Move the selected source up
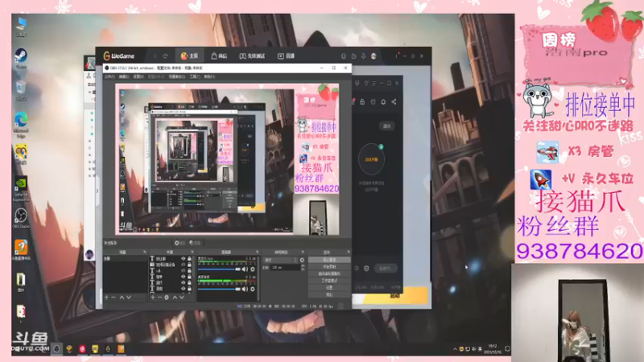This screenshot has width=644, height=362. point(175,297)
